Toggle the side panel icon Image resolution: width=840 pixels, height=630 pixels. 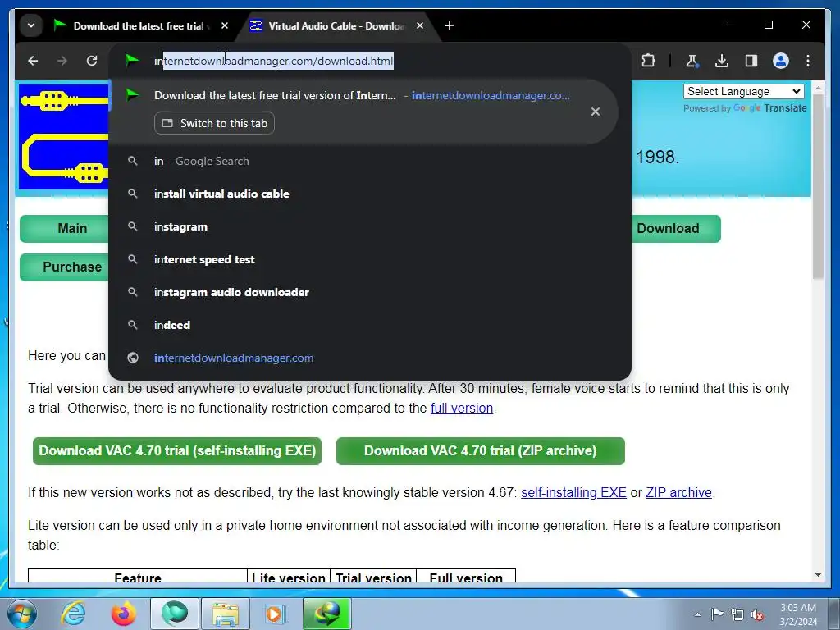coord(751,61)
